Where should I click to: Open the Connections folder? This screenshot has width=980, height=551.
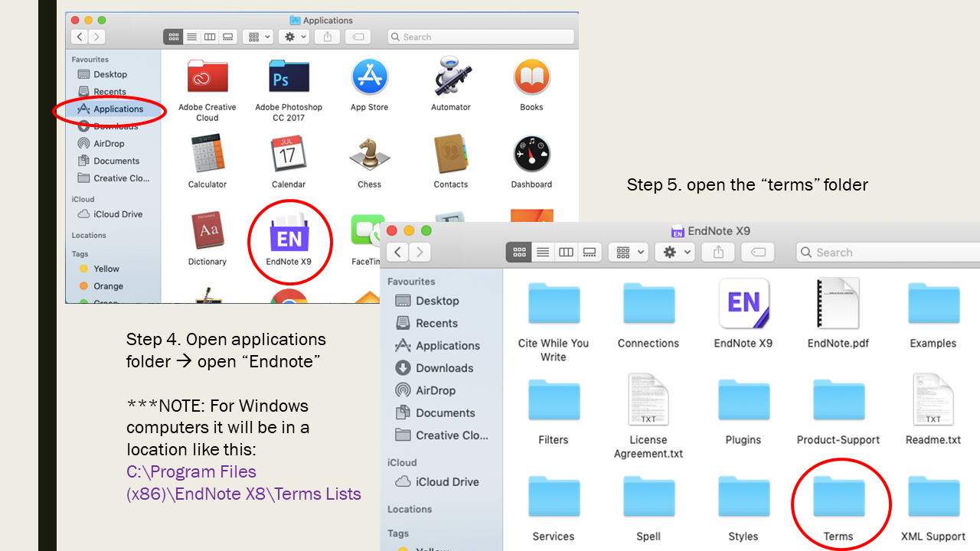tap(648, 304)
